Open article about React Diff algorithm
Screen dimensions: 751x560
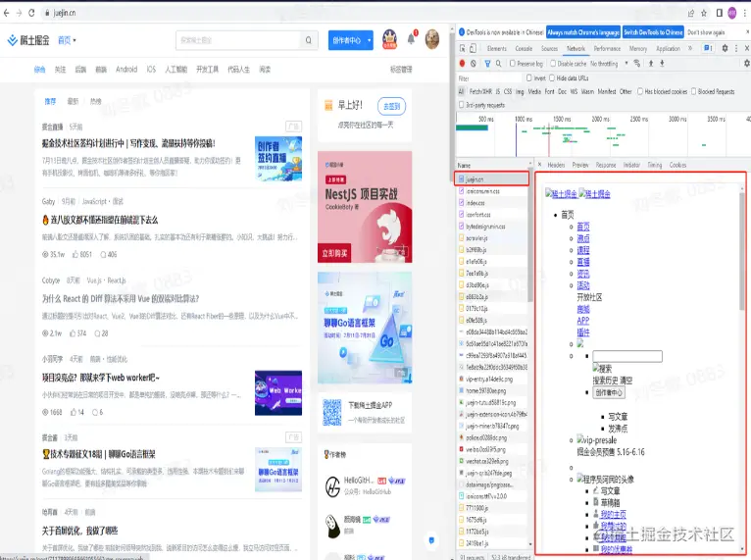[x=121, y=298]
